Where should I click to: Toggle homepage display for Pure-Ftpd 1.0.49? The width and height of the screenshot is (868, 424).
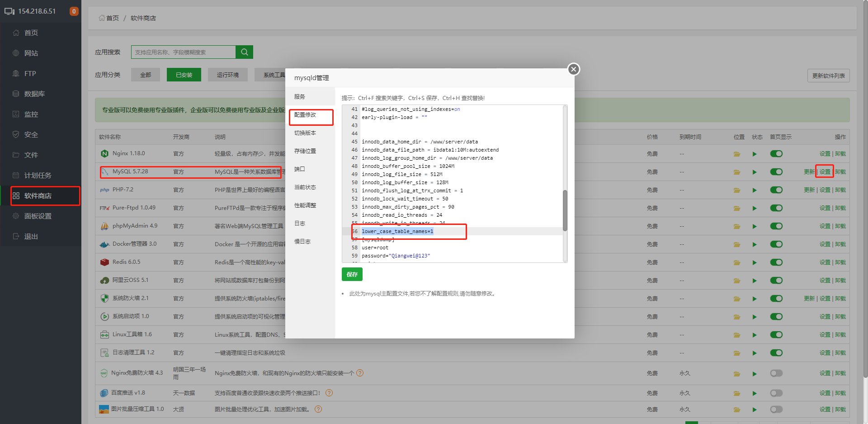pos(776,208)
